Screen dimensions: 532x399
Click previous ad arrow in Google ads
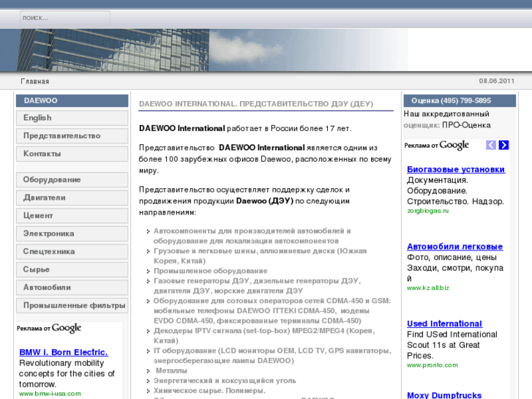point(490,145)
